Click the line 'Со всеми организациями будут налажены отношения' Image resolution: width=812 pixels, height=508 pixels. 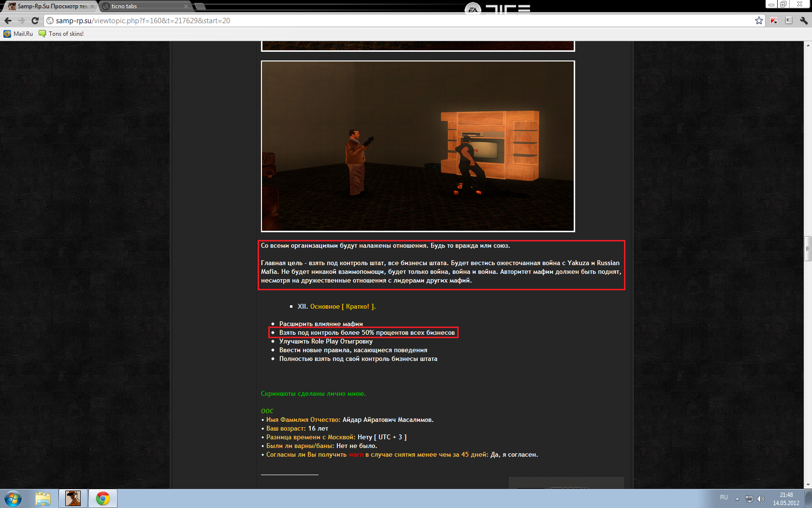[385, 245]
